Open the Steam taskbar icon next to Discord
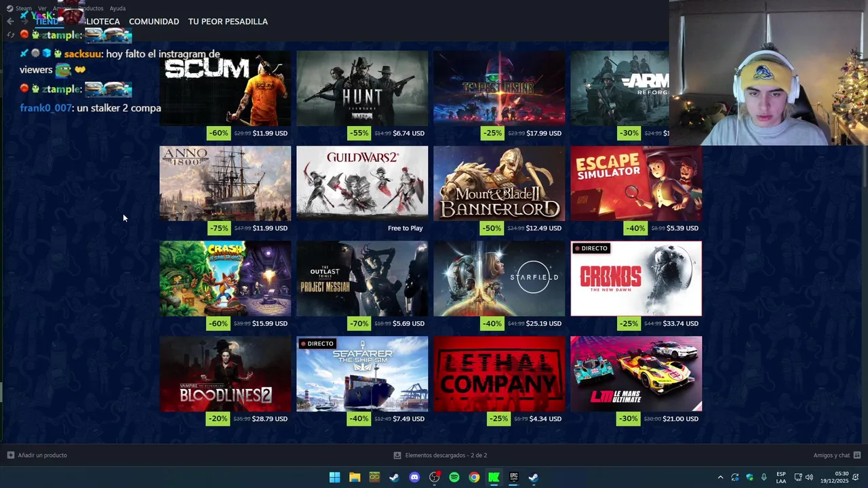The width and height of the screenshot is (868, 488). pyautogui.click(x=394, y=477)
